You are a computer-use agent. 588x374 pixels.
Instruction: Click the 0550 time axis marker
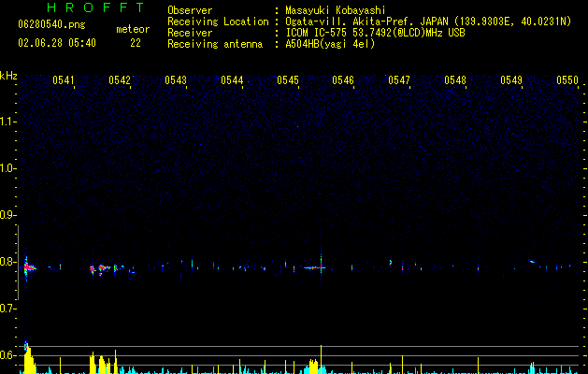point(567,80)
